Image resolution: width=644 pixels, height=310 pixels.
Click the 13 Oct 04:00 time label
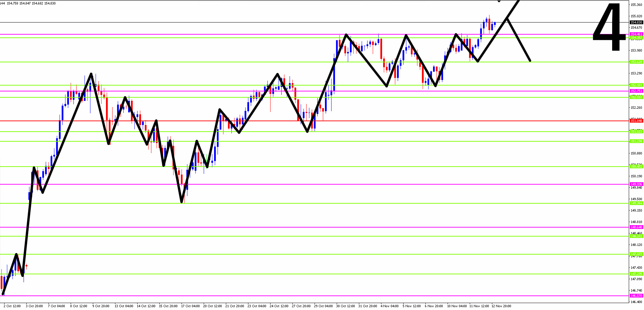coord(124,306)
